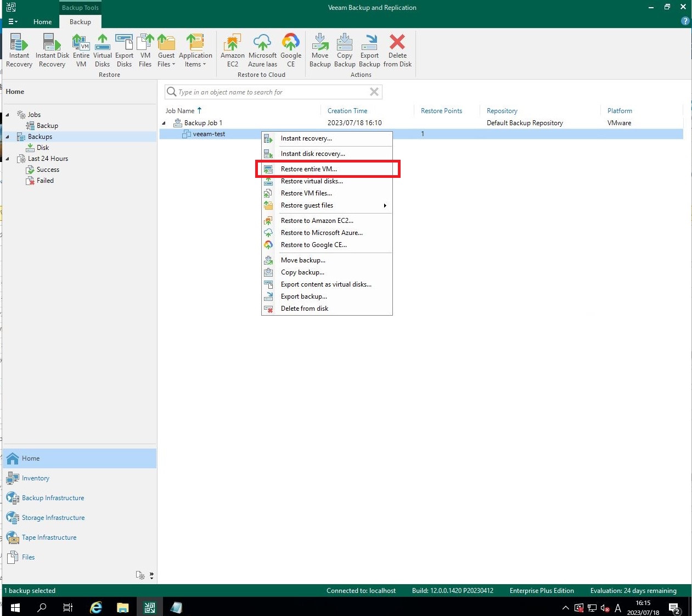The image size is (692, 616).
Task: Click Virtual Disks restore ribbon icon
Action: pyautogui.click(x=103, y=50)
